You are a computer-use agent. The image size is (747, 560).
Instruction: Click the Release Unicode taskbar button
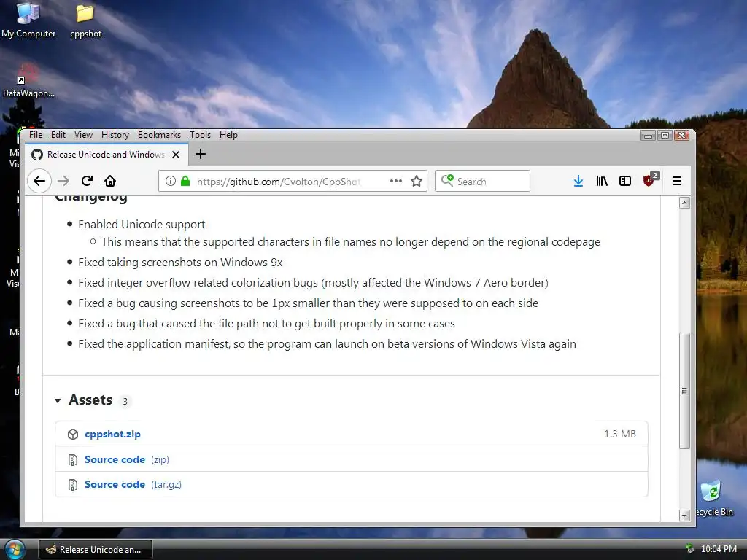(96, 550)
